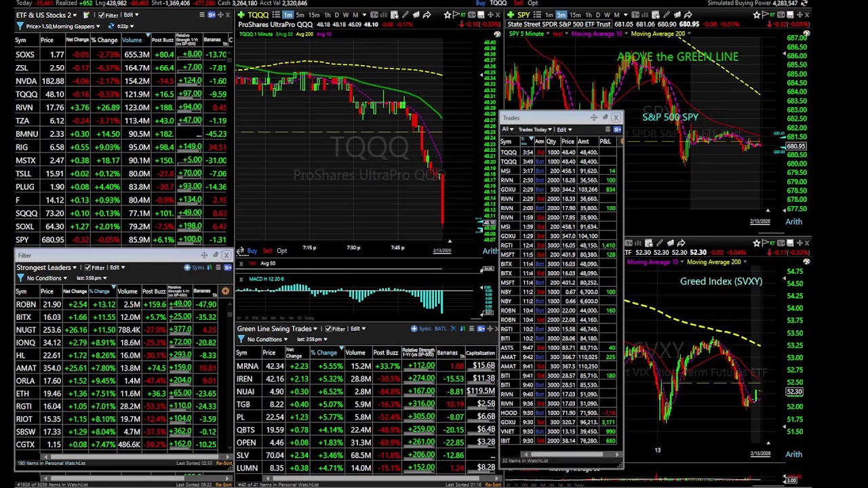
Task: Click the green plus icon beside SPY
Action: (x=511, y=15)
